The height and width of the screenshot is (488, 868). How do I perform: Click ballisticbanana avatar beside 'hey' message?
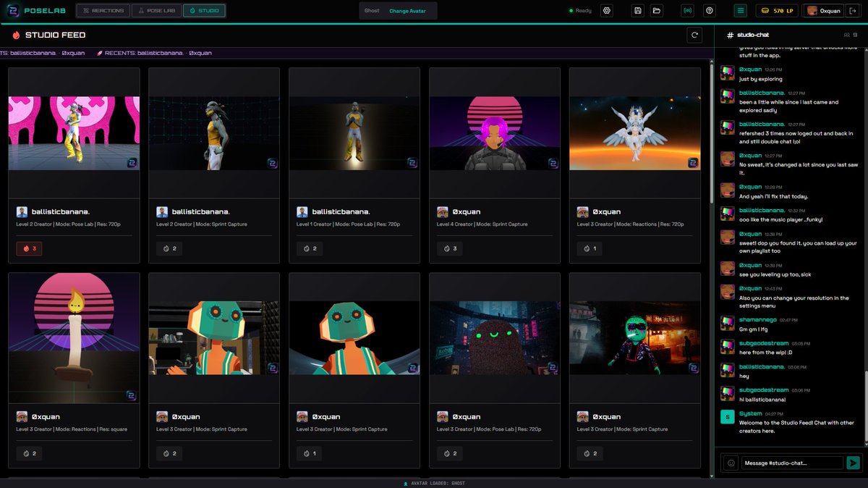(x=727, y=371)
